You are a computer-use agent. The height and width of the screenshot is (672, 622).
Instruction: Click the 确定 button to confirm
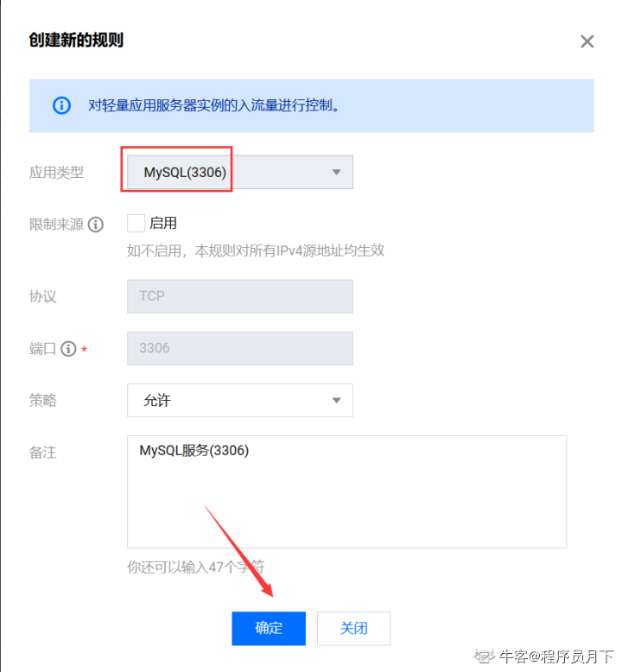(x=269, y=628)
